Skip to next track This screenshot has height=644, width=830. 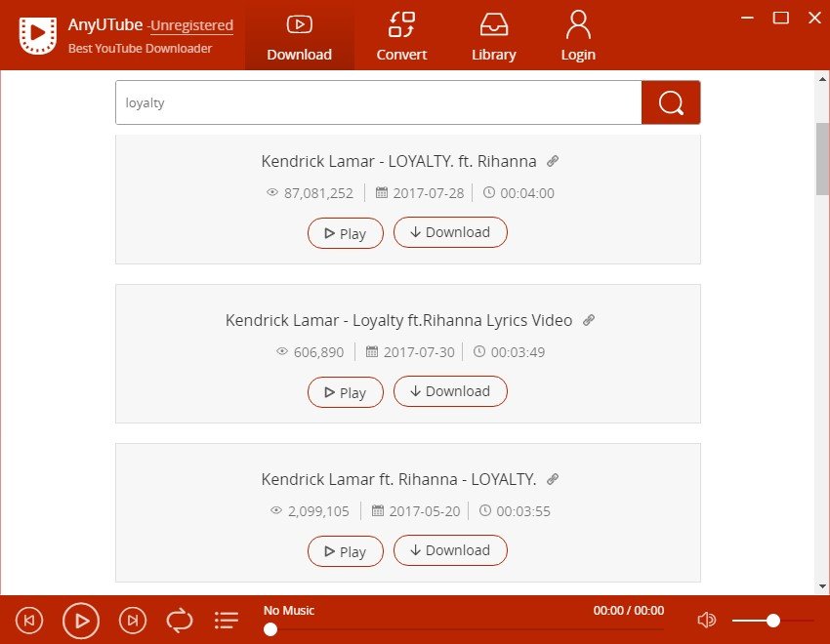(133, 621)
